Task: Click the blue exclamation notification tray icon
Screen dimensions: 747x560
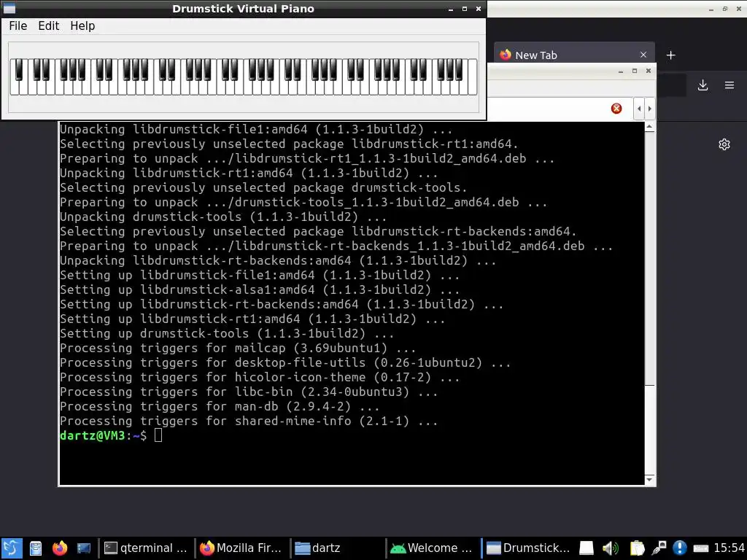Action: (x=680, y=548)
